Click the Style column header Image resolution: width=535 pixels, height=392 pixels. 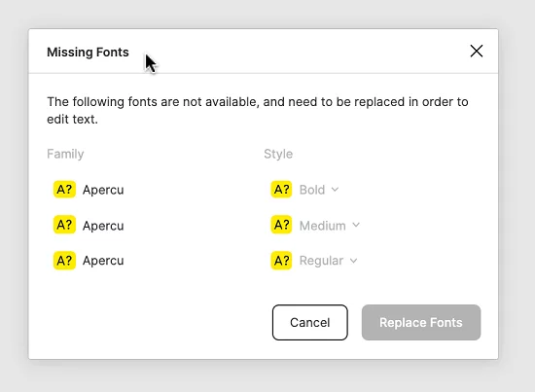[x=278, y=154]
